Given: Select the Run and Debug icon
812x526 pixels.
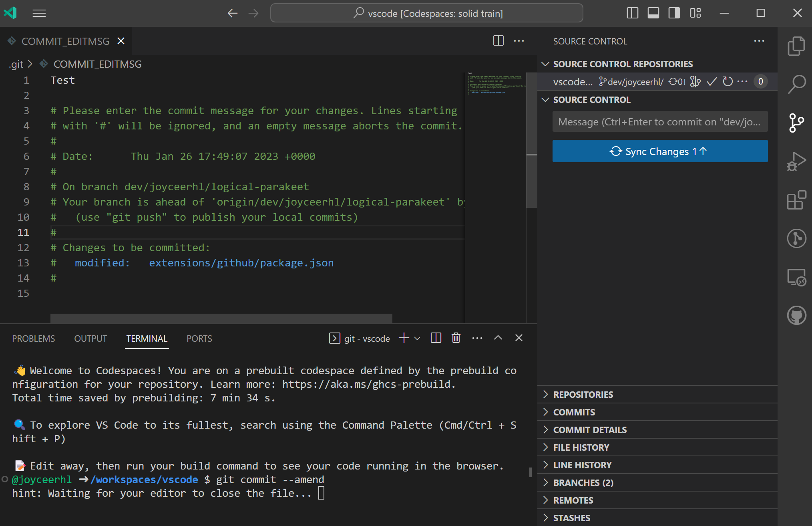Looking at the screenshot, I should (796, 161).
